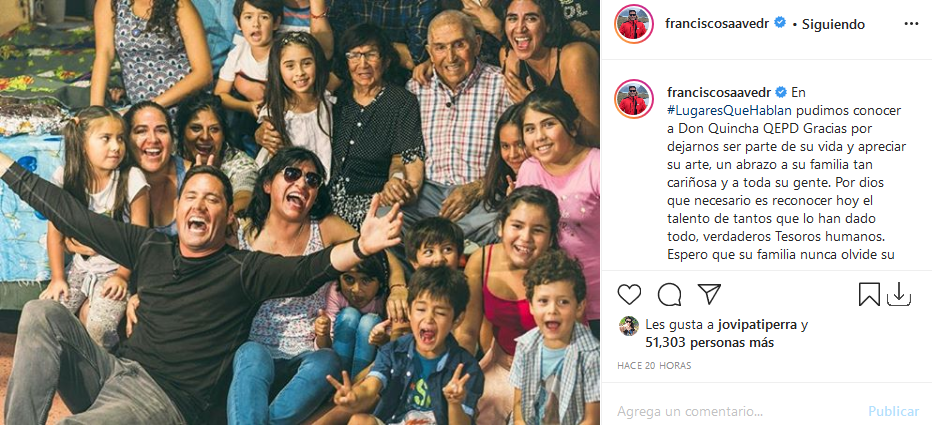Open the three-dot more options menu
932x425 pixels.
[909, 24]
